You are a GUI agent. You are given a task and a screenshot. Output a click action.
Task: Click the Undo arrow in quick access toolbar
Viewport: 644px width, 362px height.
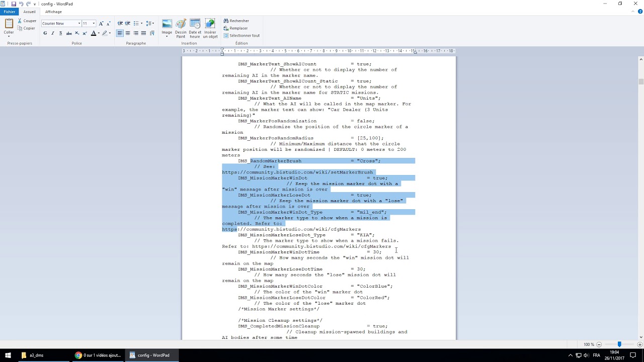click(21, 4)
